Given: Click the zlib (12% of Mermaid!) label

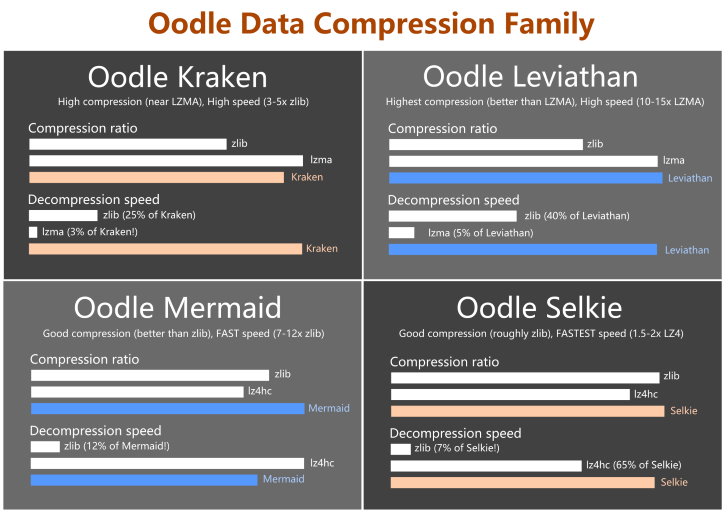Looking at the screenshot, I should point(117,446).
